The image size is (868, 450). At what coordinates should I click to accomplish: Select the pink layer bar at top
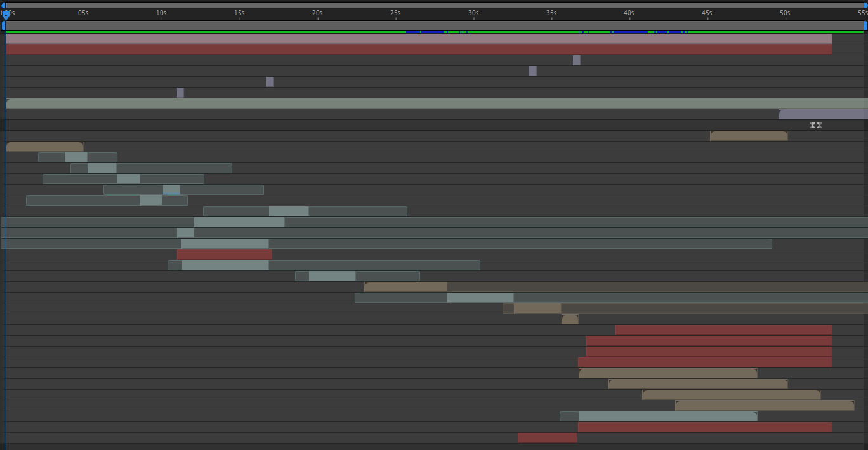point(419,39)
